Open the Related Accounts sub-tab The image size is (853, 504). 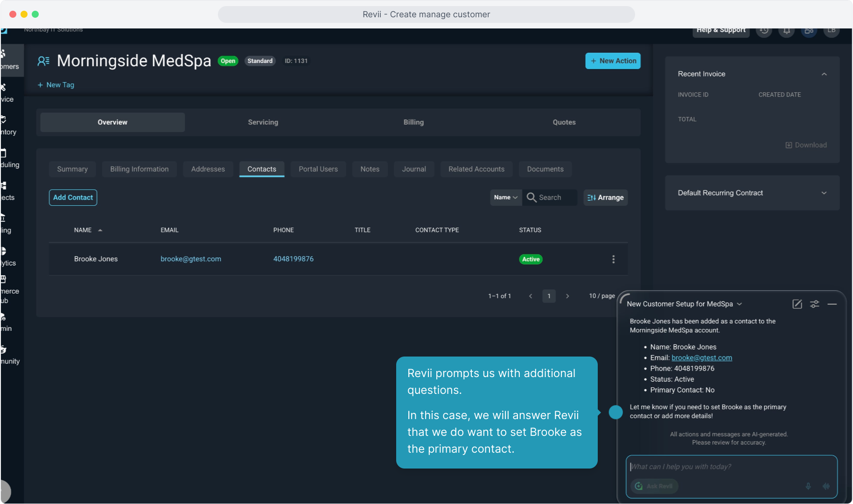tap(476, 169)
